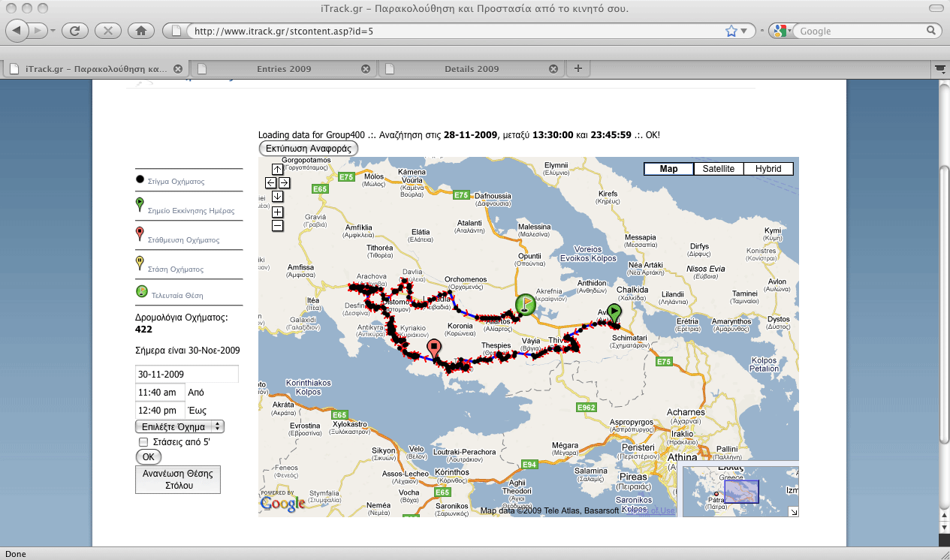Click the Στάση Οχήματος legend link
The image size is (950, 560).
click(175, 269)
